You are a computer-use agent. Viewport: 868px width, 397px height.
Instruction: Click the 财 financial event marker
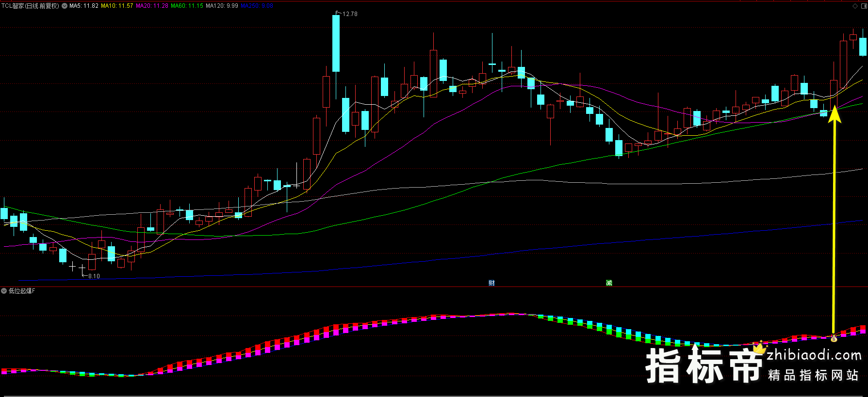[x=491, y=283]
